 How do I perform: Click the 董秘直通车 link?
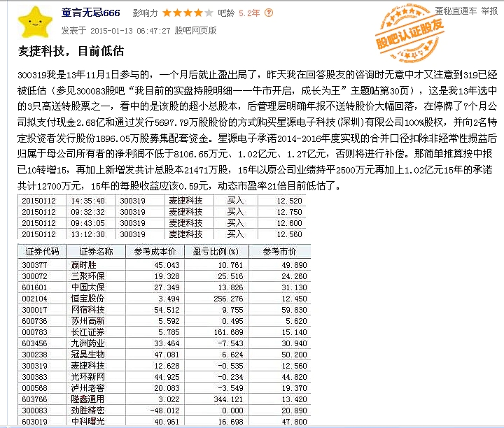pos(456,11)
